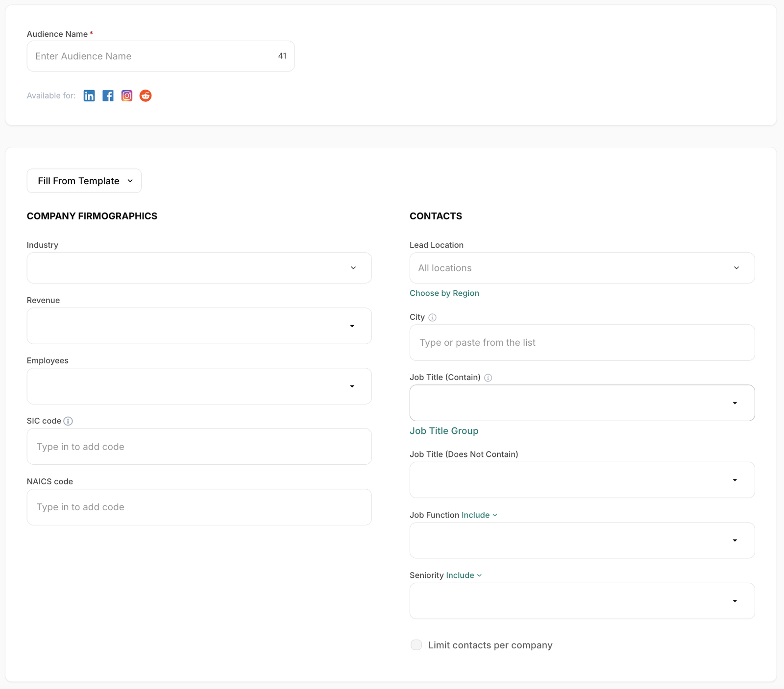This screenshot has height=689, width=784.
Task: Open the Industry dropdown
Action: click(x=199, y=268)
